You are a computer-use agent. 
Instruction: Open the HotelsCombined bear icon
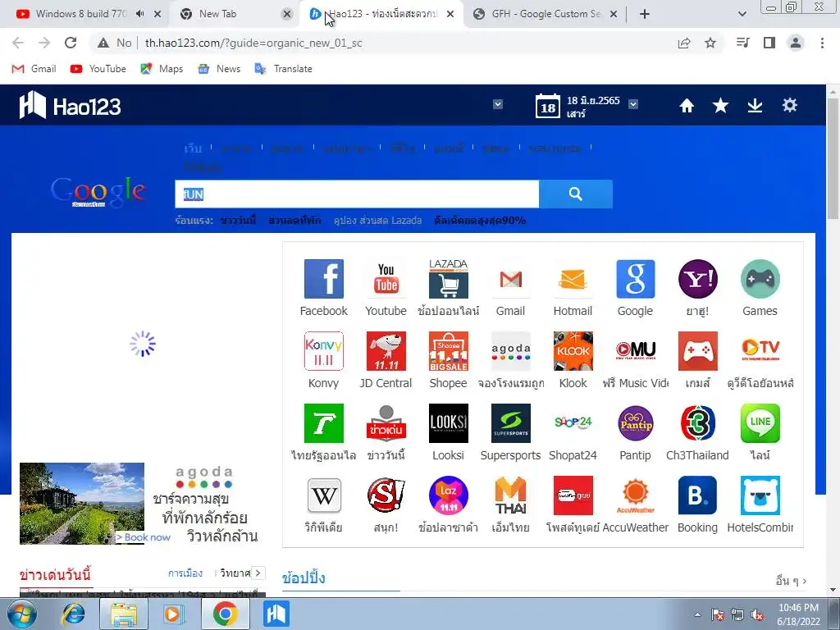(760, 495)
